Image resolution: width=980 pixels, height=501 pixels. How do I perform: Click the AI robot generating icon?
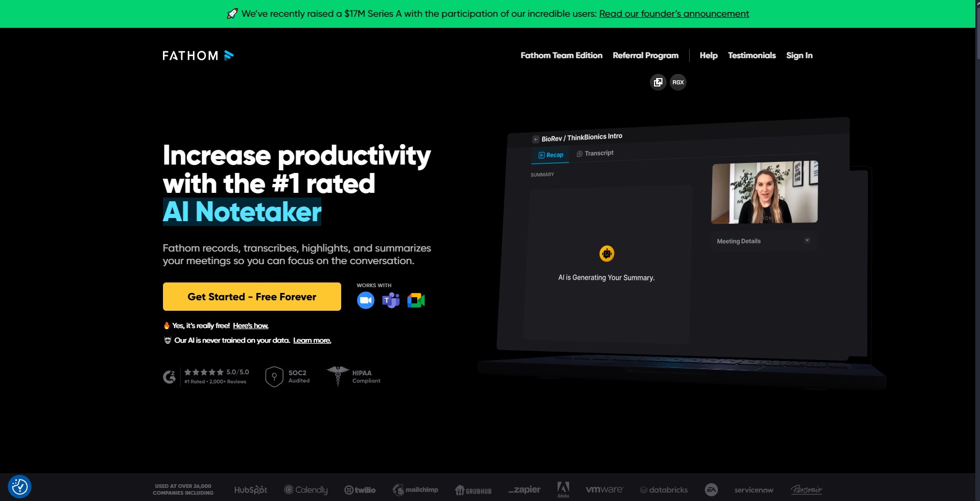click(607, 254)
